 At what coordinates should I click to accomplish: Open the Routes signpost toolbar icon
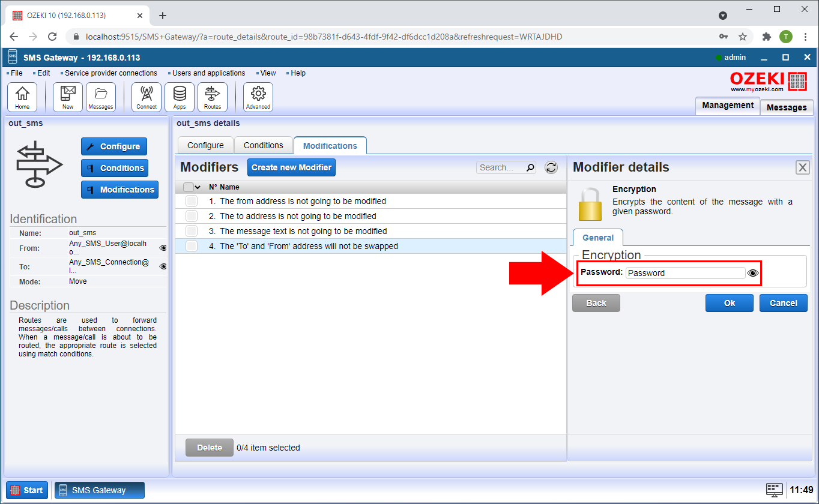[x=213, y=97]
